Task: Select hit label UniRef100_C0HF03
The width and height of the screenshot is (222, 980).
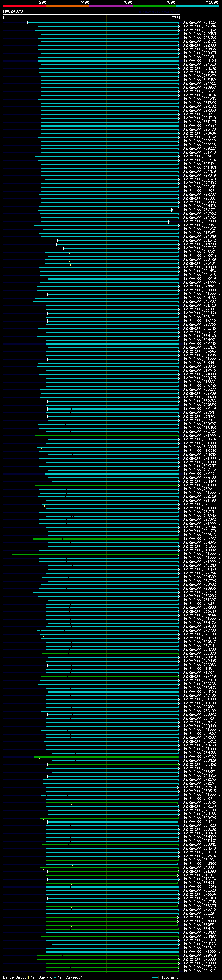Action: coord(199,60)
